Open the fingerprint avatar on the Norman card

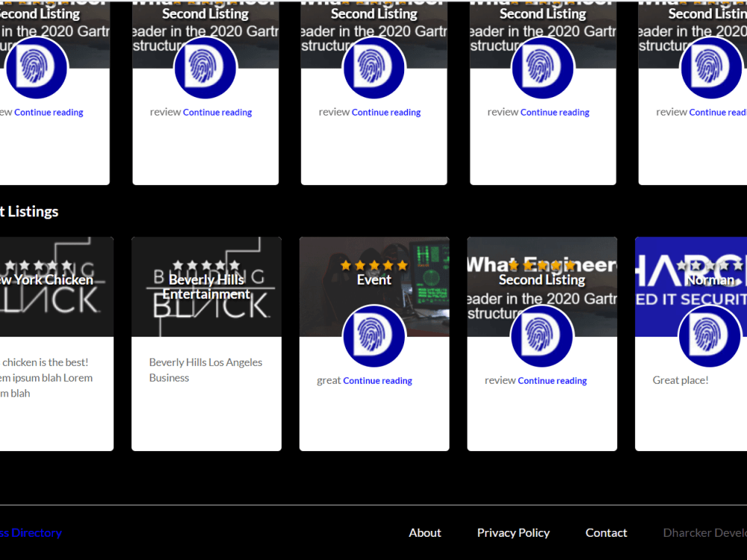point(710,336)
